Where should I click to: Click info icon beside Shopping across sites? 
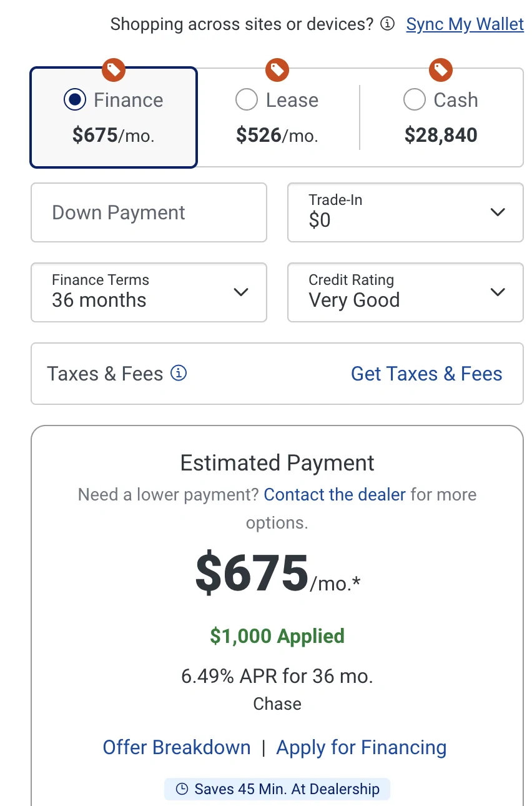click(x=388, y=24)
